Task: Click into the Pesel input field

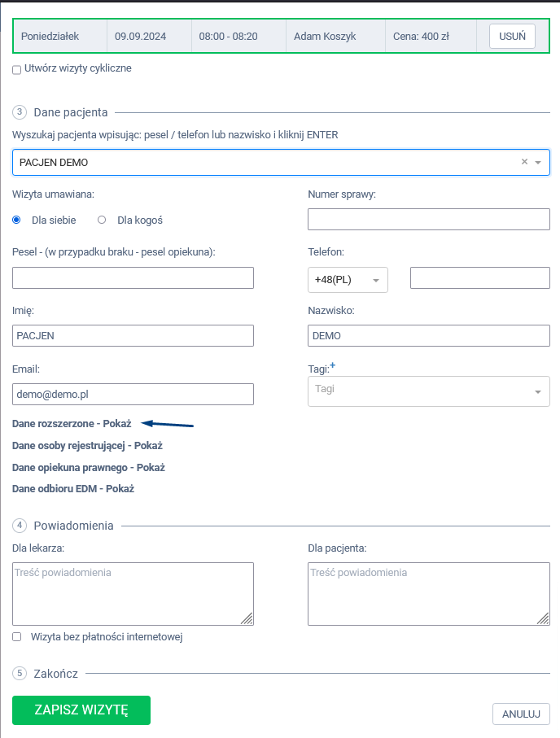Action: tap(133, 278)
